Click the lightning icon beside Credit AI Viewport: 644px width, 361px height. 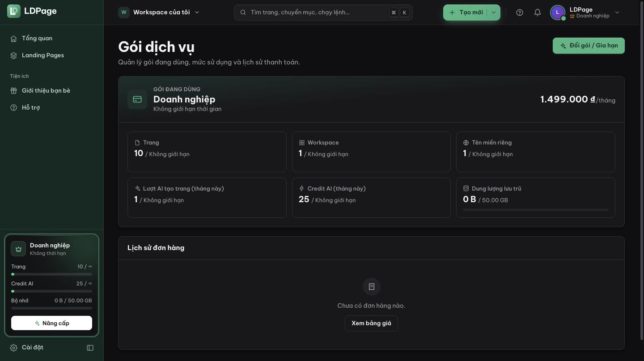click(301, 189)
